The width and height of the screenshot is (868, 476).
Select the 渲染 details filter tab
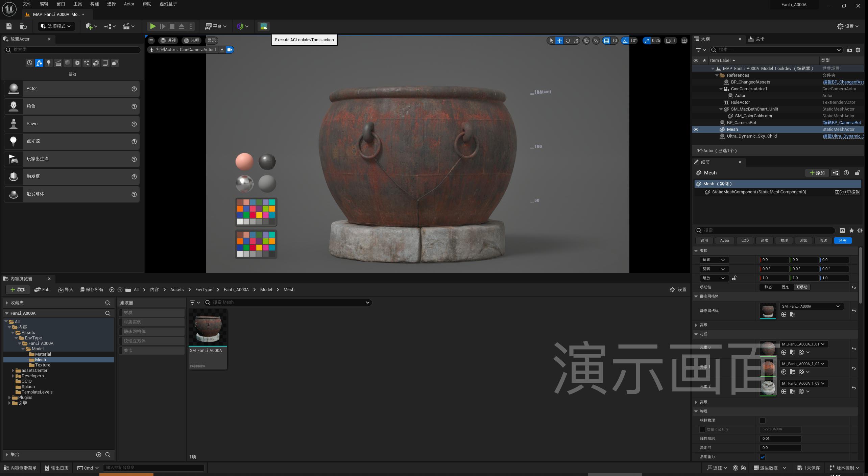pos(804,241)
